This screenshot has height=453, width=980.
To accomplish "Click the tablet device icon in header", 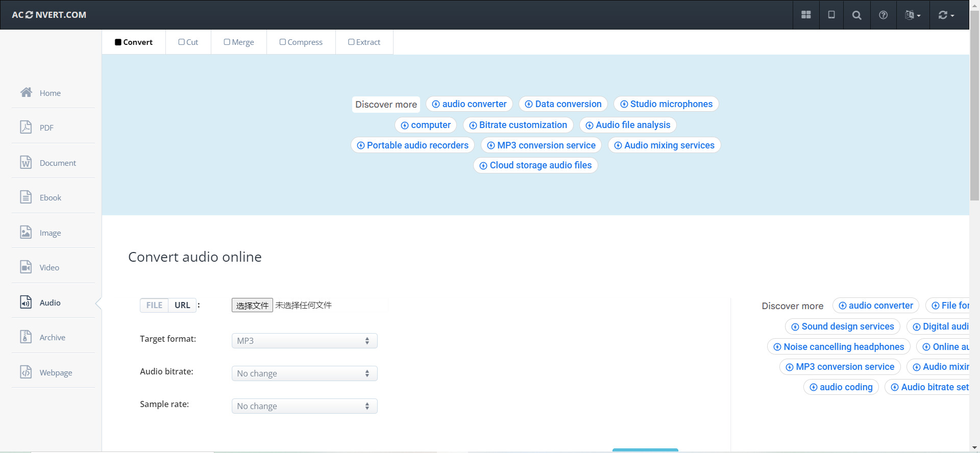I will [x=831, y=15].
